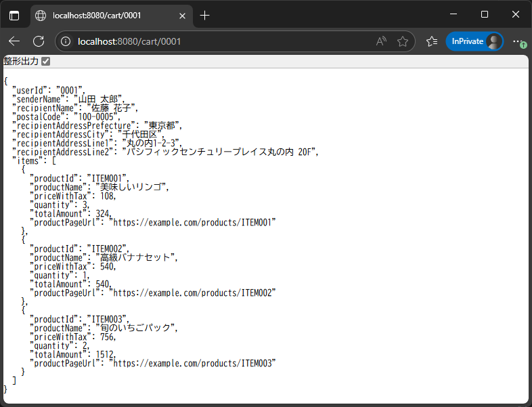The width and height of the screenshot is (532, 407).
Task: Click the productId ITEM002 line
Action: tap(79, 249)
